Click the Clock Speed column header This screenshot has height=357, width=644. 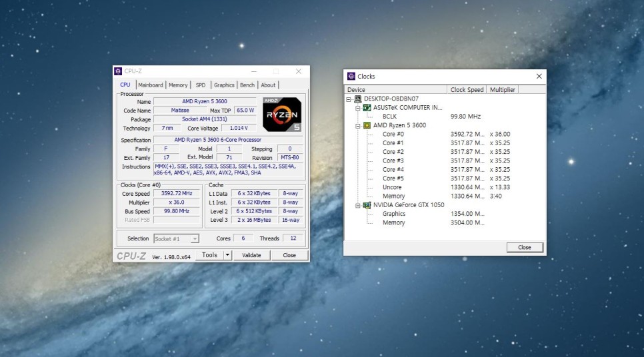[467, 90]
